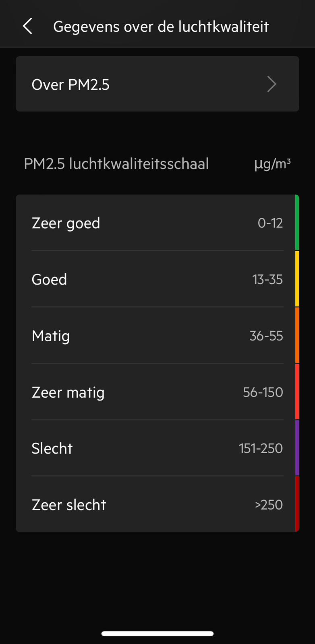Screen dimensions: 315x644
Task: Tap the Slecht scale label
Action: pos(52,448)
